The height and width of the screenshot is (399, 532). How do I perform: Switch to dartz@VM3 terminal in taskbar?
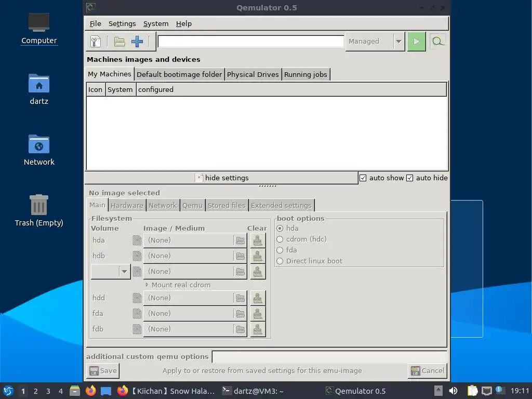click(x=253, y=391)
